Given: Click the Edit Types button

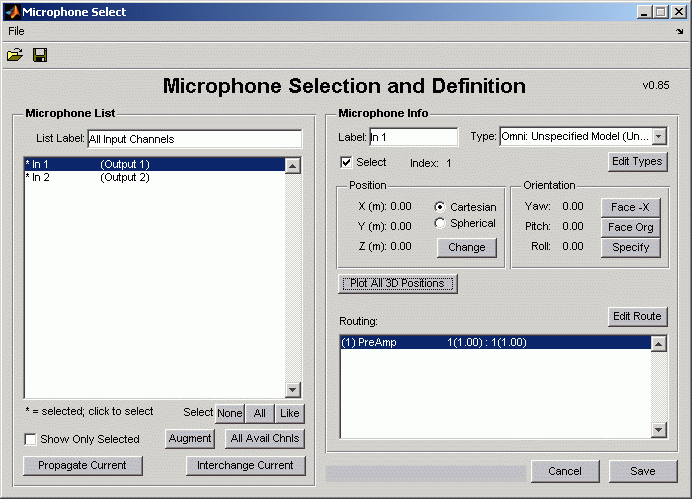Looking at the screenshot, I should 637,161.
